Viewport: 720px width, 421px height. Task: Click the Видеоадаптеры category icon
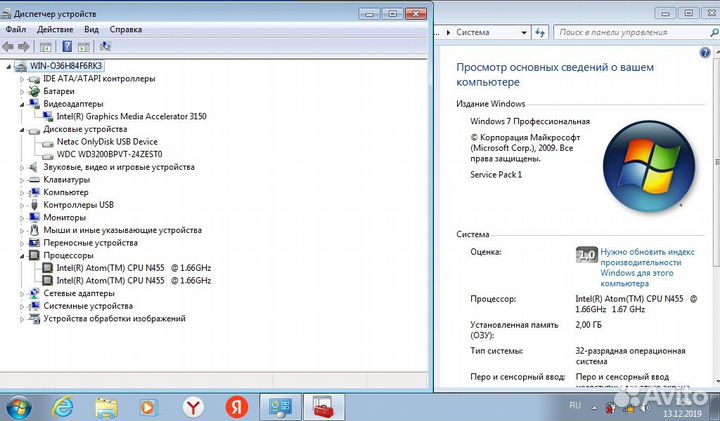[x=34, y=104]
